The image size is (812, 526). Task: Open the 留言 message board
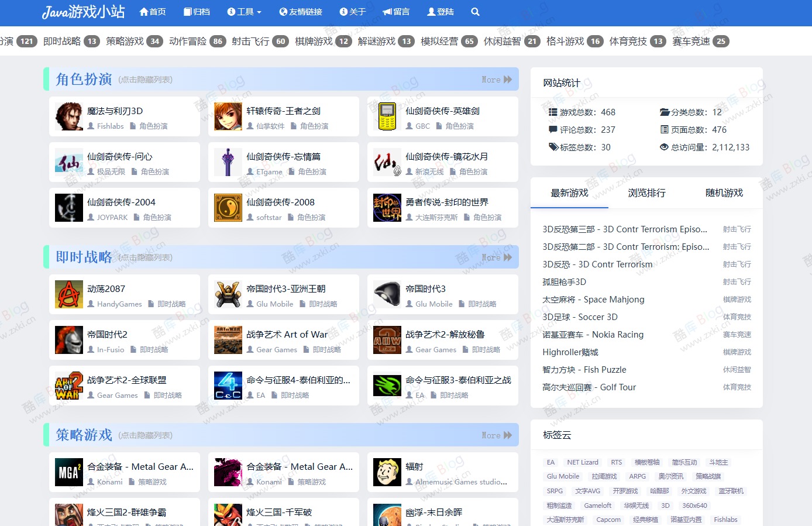[x=396, y=12]
